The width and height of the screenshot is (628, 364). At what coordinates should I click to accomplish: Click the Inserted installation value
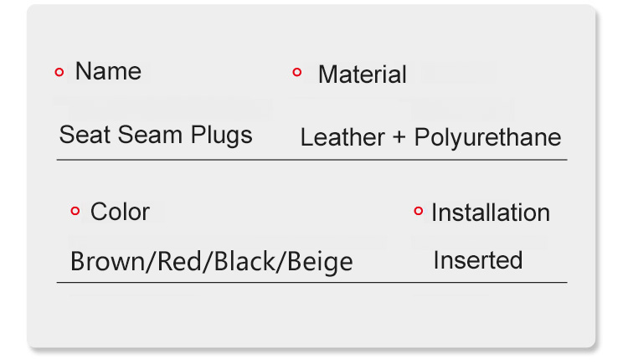pyautogui.click(x=477, y=260)
